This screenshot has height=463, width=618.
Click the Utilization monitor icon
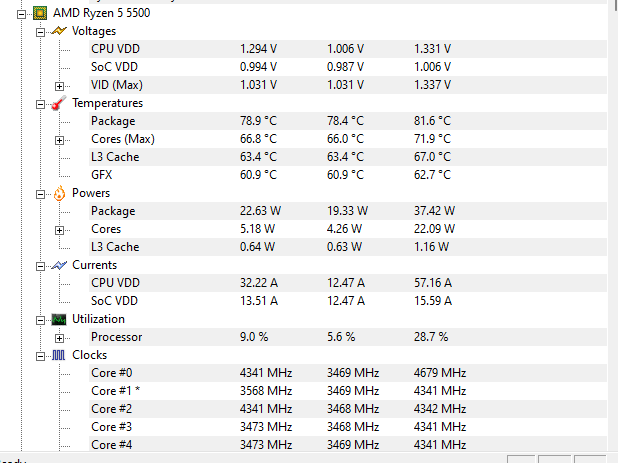point(58,319)
